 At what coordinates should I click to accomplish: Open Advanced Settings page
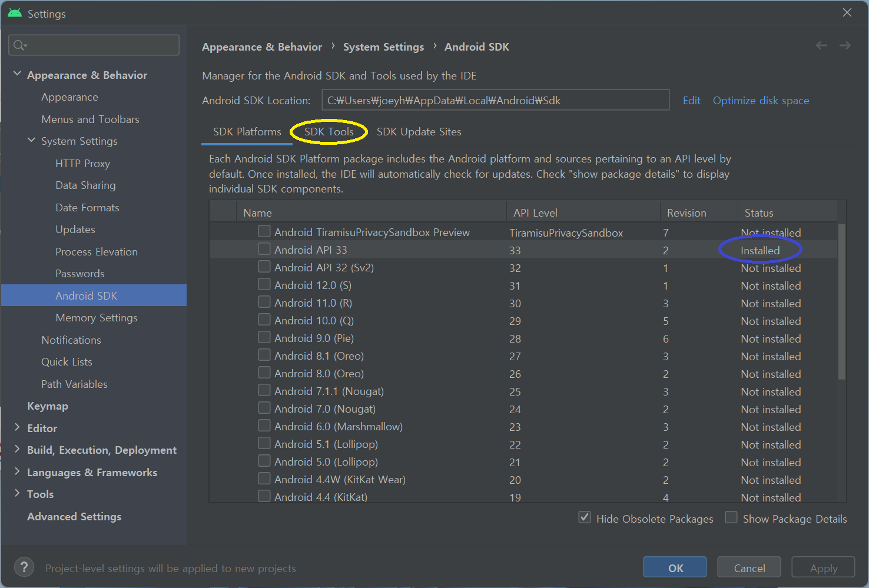click(x=74, y=516)
